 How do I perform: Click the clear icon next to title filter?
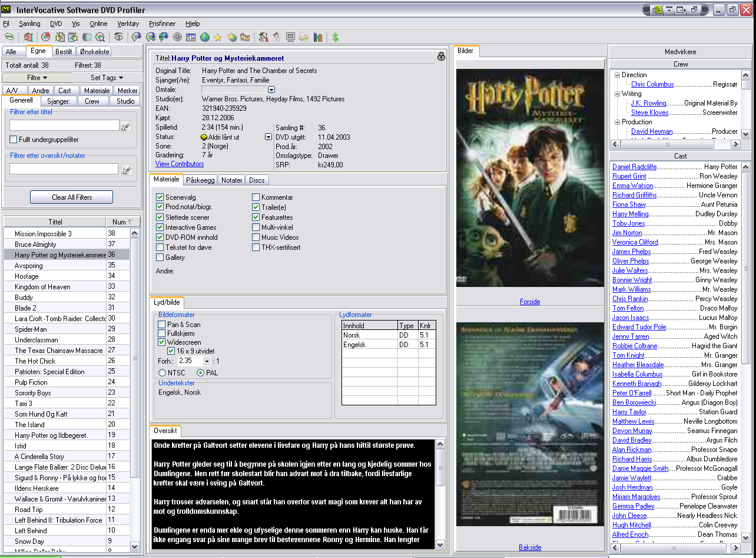point(127,126)
